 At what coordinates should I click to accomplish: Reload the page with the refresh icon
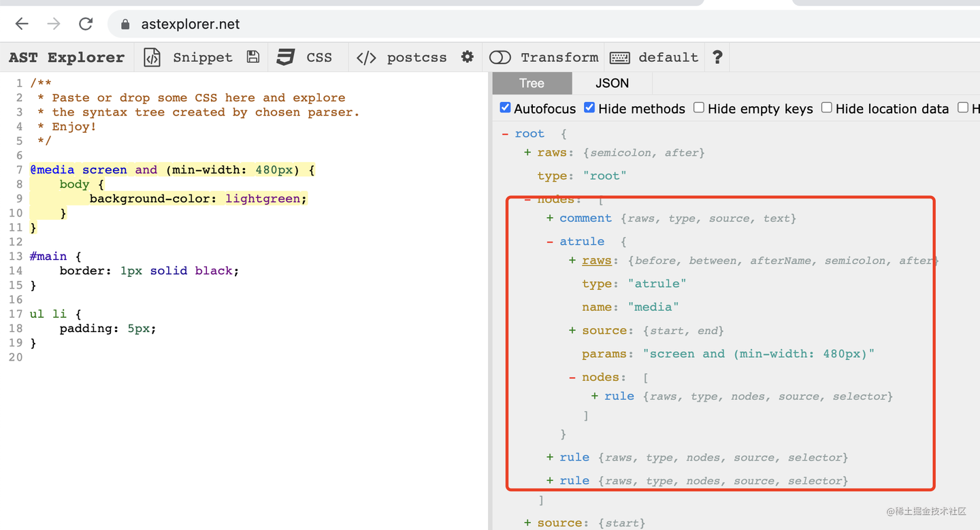point(86,24)
